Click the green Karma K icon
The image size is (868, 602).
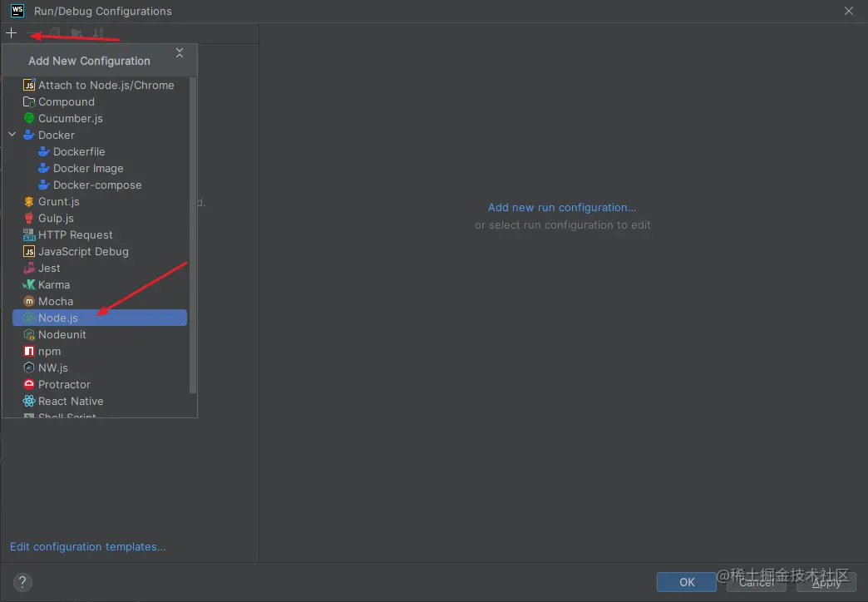pos(29,284)
